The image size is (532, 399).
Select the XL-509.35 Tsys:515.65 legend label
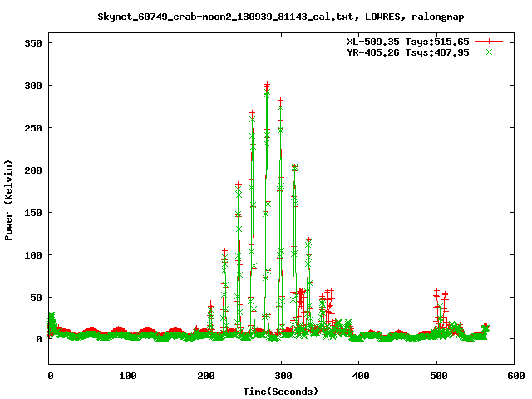click(408, 42)
